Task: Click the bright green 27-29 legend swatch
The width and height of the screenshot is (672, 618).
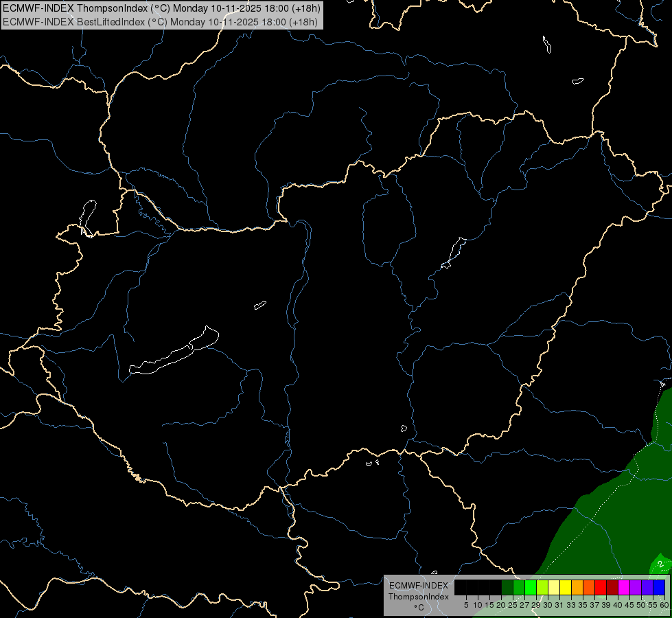Action: 531,587
